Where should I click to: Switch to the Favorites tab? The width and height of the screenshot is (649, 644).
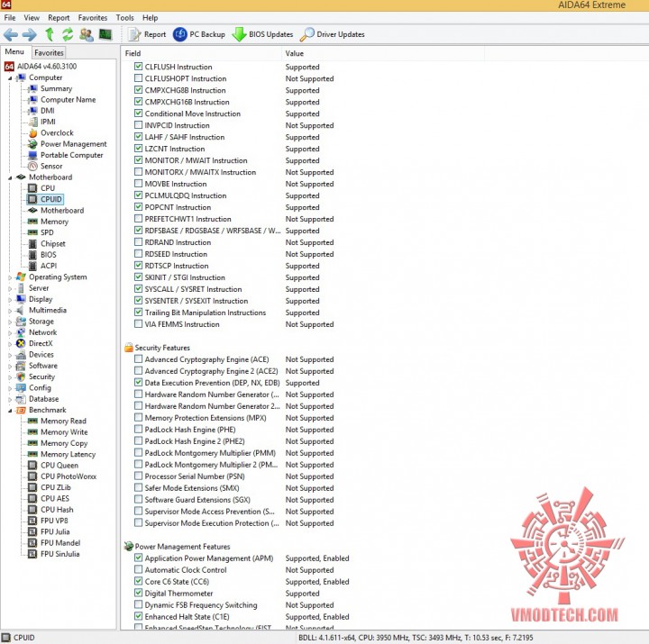[x=49, y=52]
